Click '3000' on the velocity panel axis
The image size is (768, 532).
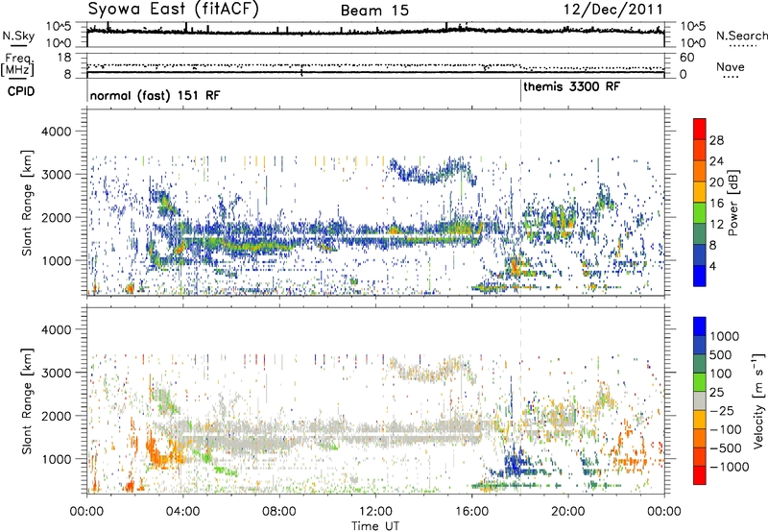click(56, 373)
